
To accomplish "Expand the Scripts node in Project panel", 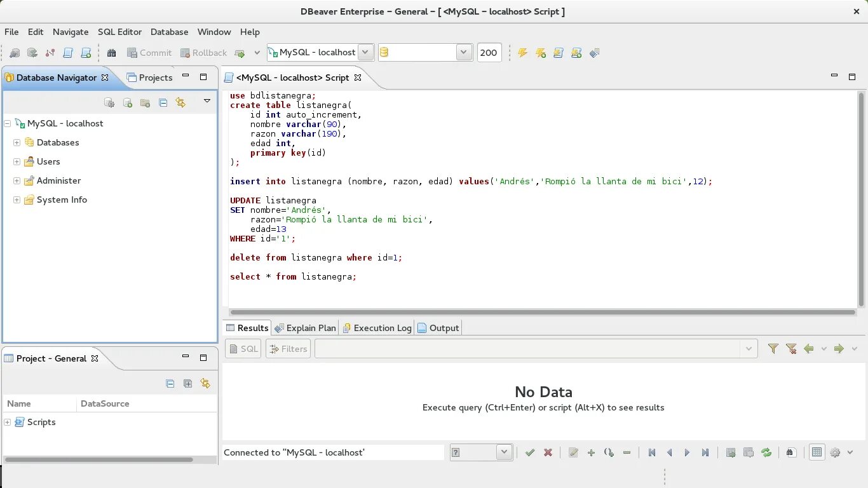I will (8, 422).
